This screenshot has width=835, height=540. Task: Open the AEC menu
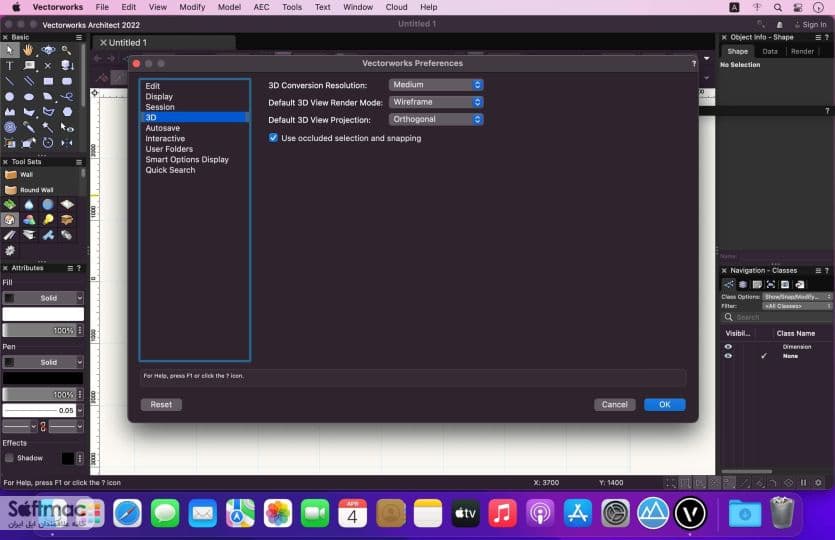click(261, 7)
